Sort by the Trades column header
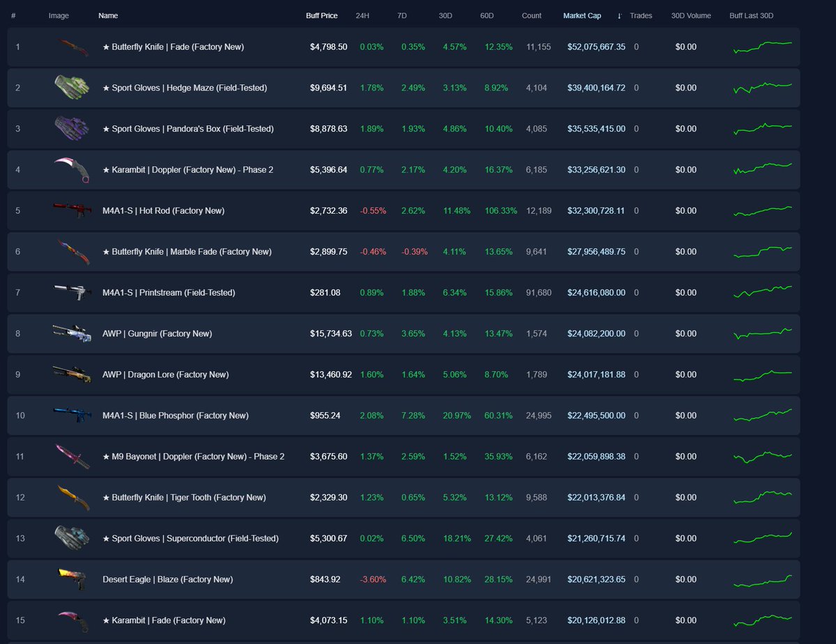Image resolution: width=836 pixels, height=644 pixels. pyautogui.click(x=641, y=15)
